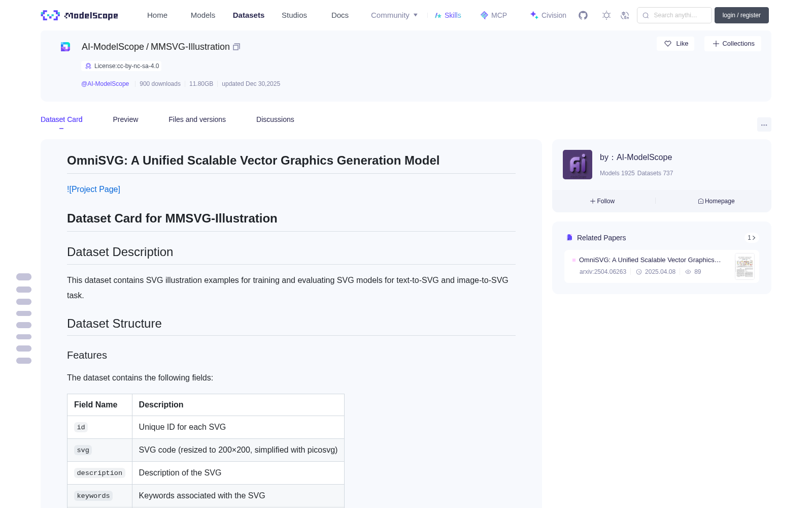Viewport: 812px width, 508px height.
Task: Open the ModelScope logo homepage
Action: tap(79, 15)
